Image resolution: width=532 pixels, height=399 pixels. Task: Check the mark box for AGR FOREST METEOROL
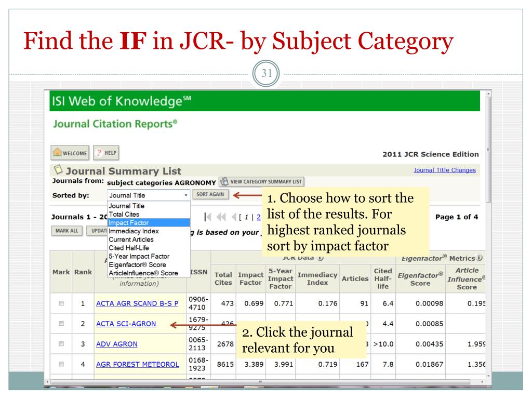(61, 364)
